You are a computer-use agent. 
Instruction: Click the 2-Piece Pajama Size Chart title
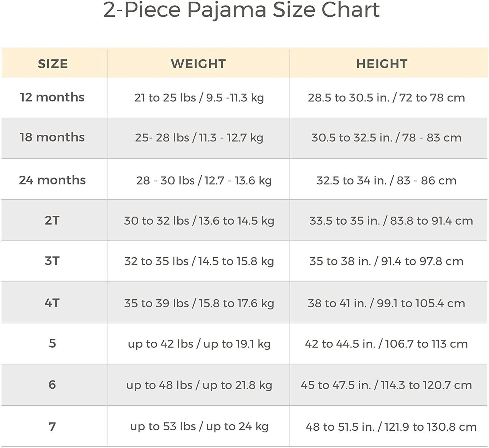[241, 10]
